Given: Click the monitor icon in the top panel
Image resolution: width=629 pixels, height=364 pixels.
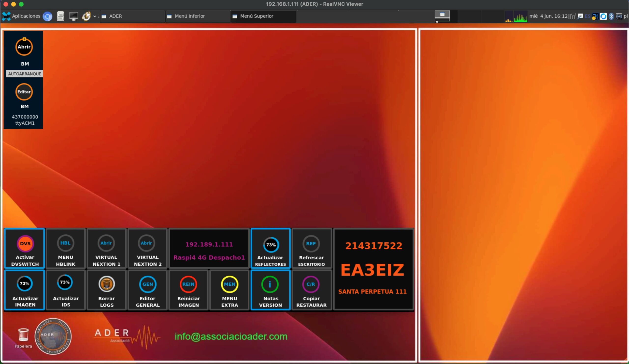Looking at the screenshot, I should pos(73,16).
